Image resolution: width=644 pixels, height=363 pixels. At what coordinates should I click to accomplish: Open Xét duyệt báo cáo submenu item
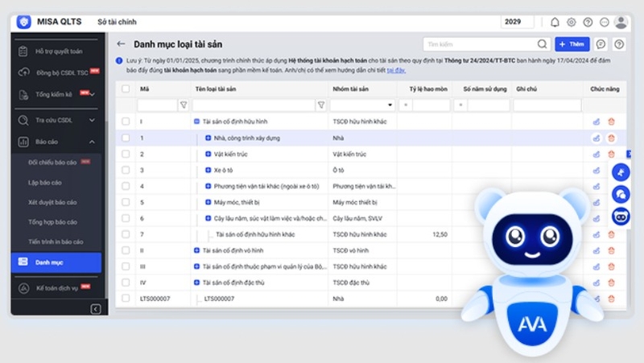coord(52,202)
